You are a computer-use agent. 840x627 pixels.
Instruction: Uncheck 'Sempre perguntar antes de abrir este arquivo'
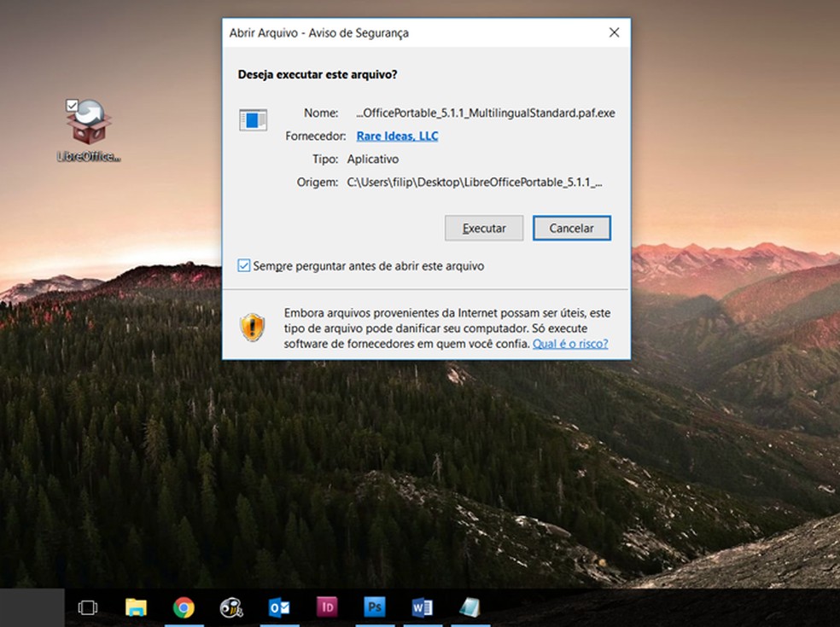tap(244, 265)
